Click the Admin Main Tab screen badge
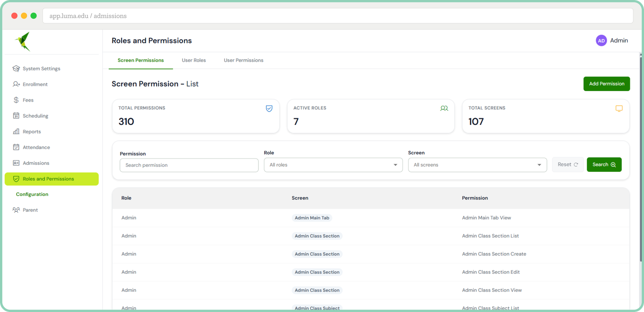Viewport: 644px width, 312px height. [312, 218]
